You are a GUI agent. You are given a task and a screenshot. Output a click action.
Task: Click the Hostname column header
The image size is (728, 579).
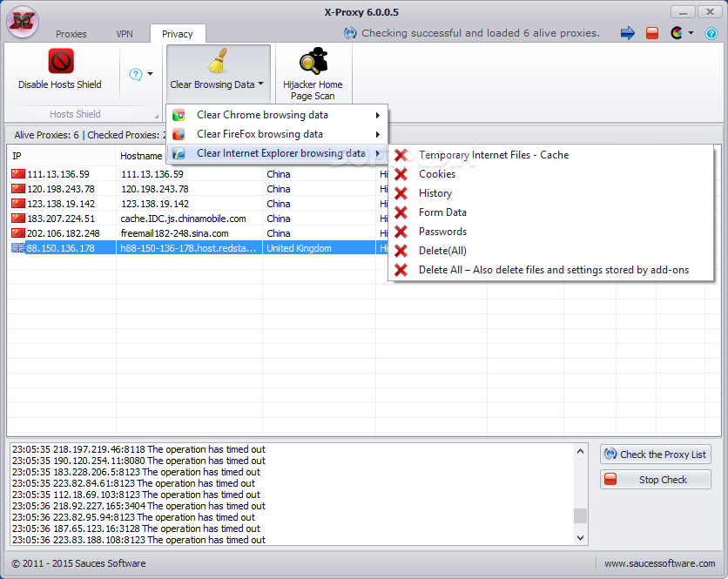141,156
